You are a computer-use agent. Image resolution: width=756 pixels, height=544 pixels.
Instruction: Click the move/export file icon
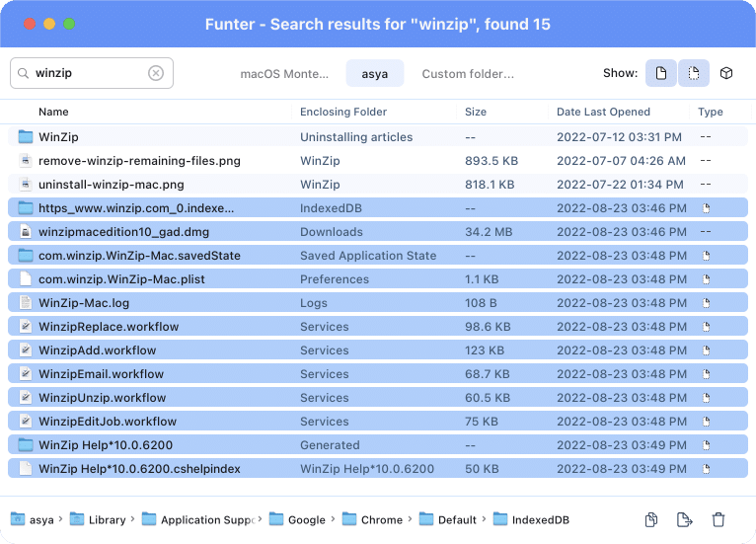pos(684,519)
